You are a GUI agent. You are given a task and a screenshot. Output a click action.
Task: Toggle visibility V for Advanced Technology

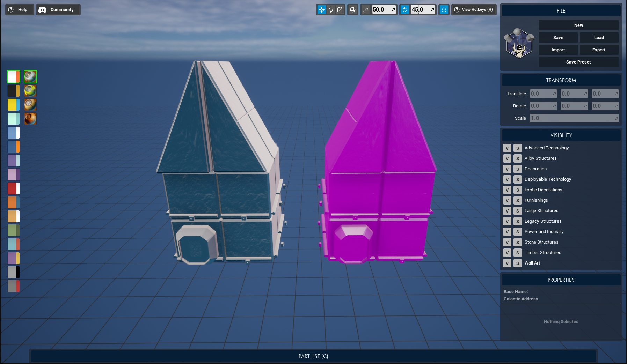click(507, 148)
